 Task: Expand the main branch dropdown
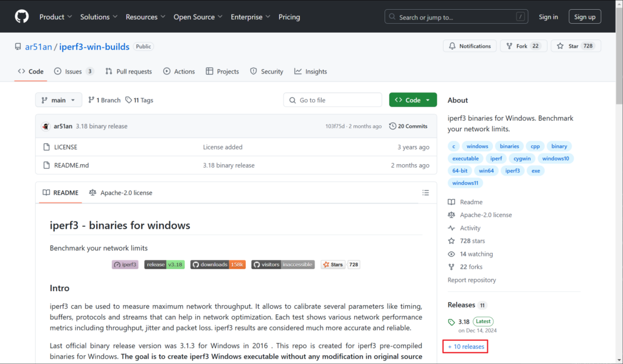click(x=58, y=100)
